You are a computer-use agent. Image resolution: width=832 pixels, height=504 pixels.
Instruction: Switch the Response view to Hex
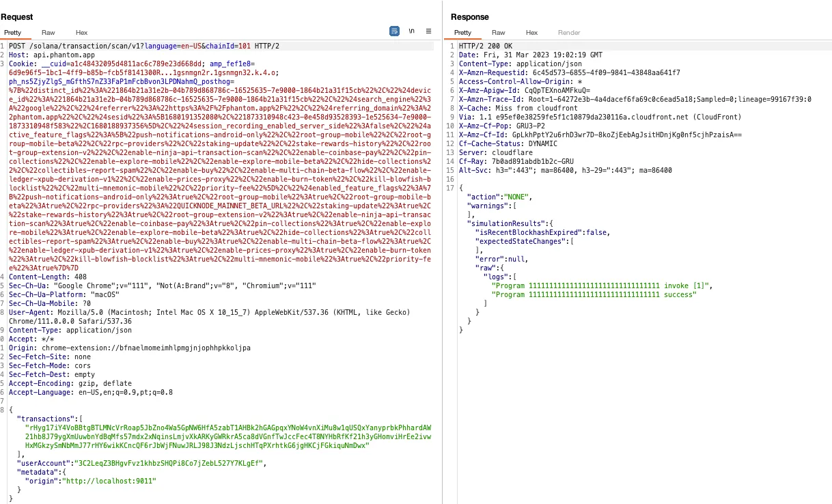(531, 32)
